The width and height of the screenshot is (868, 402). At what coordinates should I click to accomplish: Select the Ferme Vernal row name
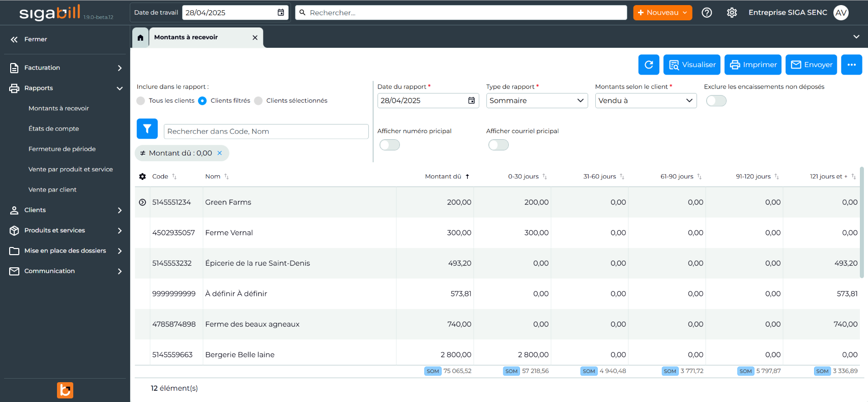pos(229,233)
